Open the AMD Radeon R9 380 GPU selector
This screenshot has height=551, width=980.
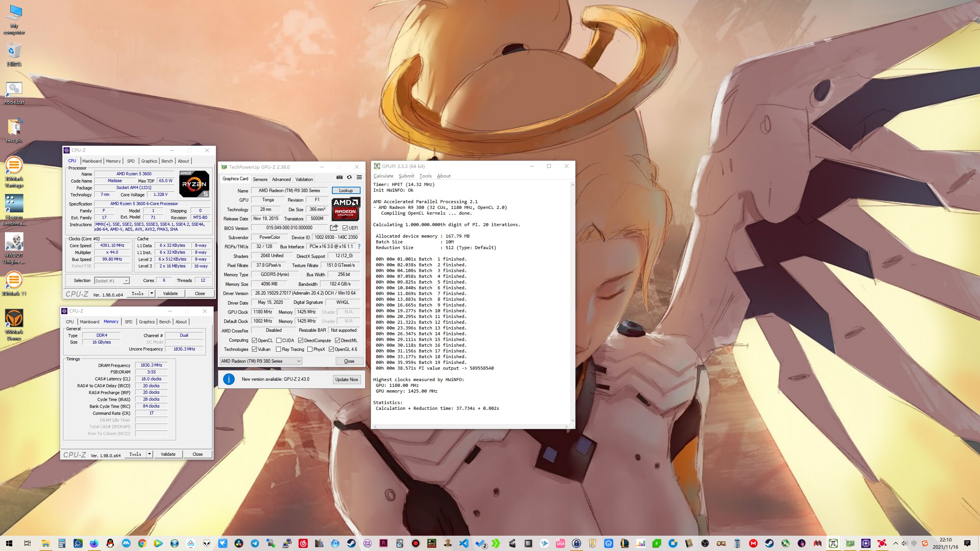(x=261, y=361)
